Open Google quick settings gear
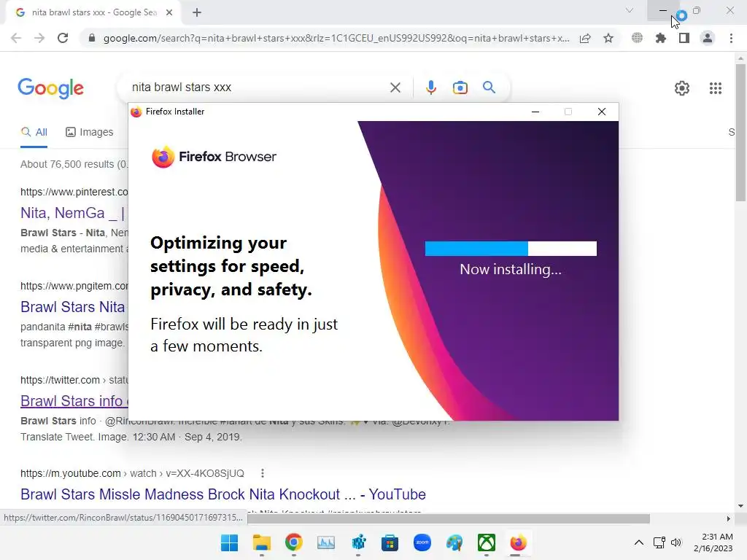Image resolution: width=747 pixels, height=560 pixels. click(682, 88)
